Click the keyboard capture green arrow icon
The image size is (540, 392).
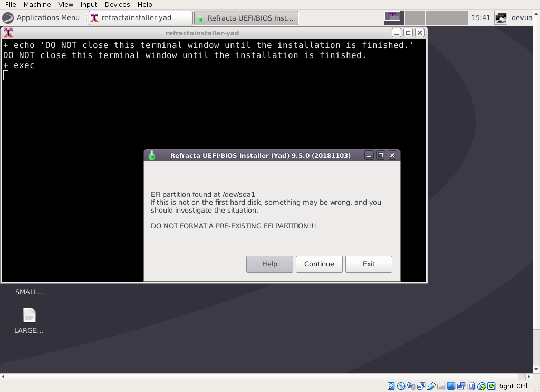coord(491,386)
